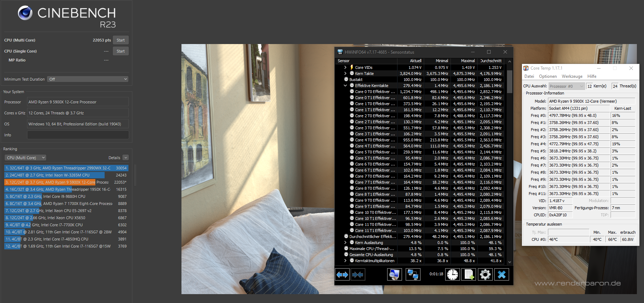The width and height of the screenshot is (644, 303).
Task: Click the Cinebench logo icon
Action: coord(25,13)
